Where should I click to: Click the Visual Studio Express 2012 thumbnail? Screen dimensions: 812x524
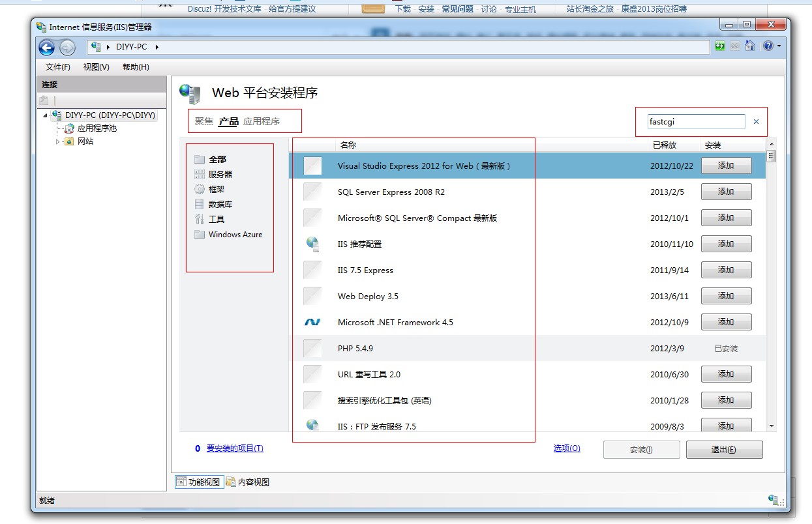[x=313, y=166]
